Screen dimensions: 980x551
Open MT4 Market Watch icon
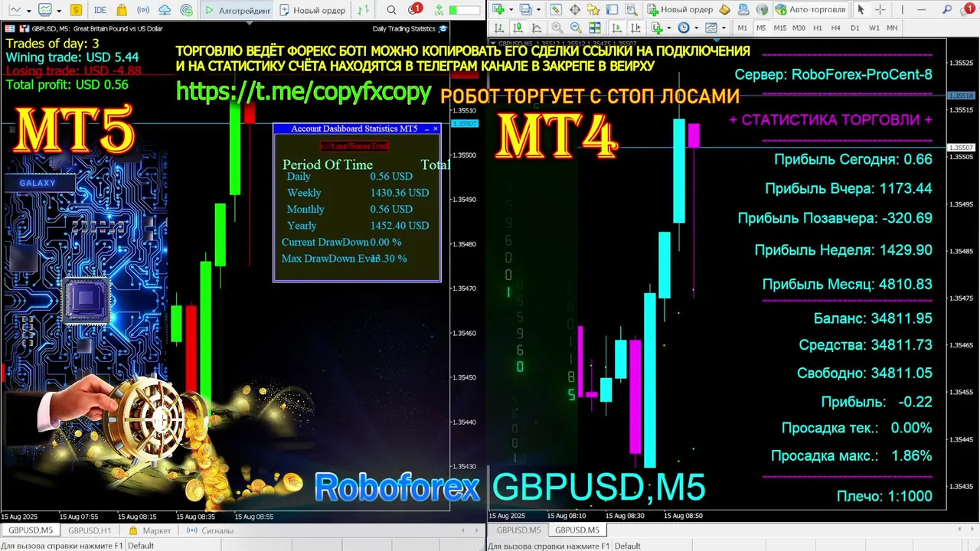(556, 10)
